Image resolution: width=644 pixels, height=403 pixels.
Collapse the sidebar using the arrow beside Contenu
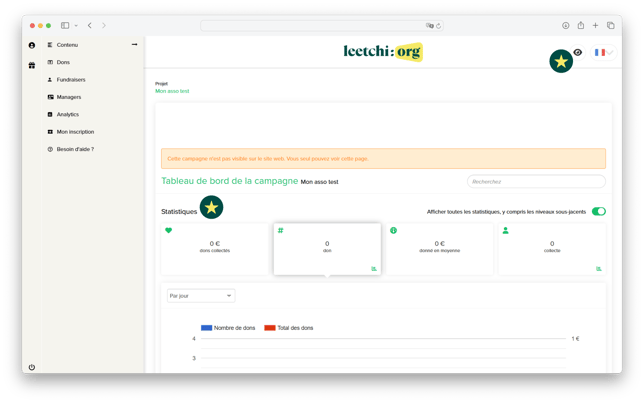coord(134,44)
